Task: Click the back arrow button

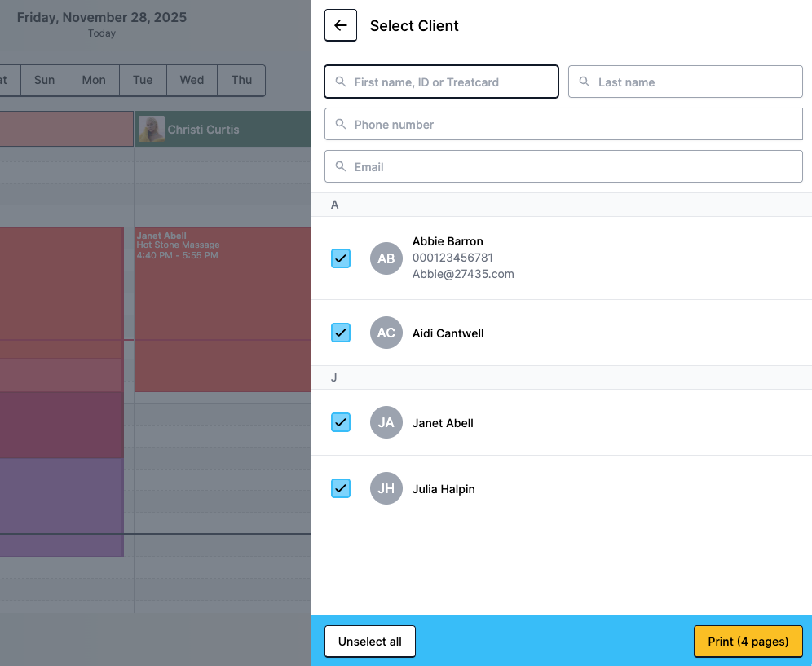Action: tap(341, 25)
